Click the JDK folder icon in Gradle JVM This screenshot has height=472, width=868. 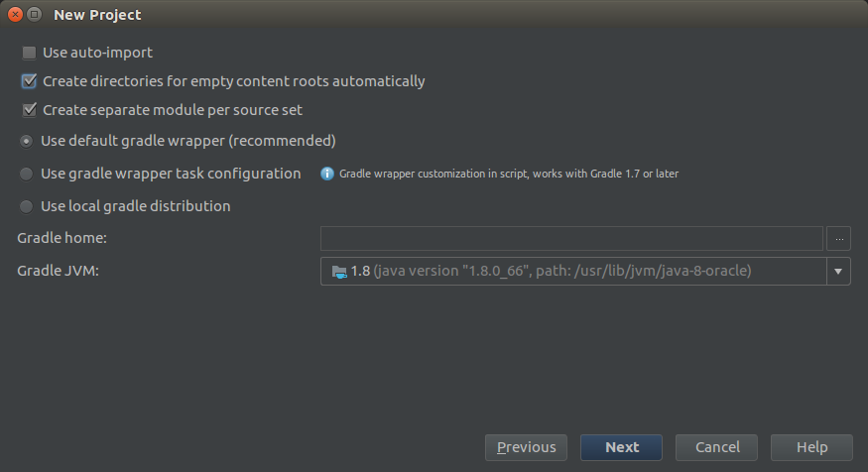pos(339,272)
